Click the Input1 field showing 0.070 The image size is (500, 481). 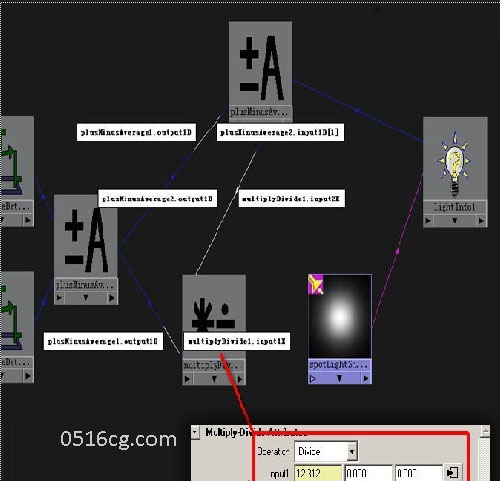[x=368, y=473]
